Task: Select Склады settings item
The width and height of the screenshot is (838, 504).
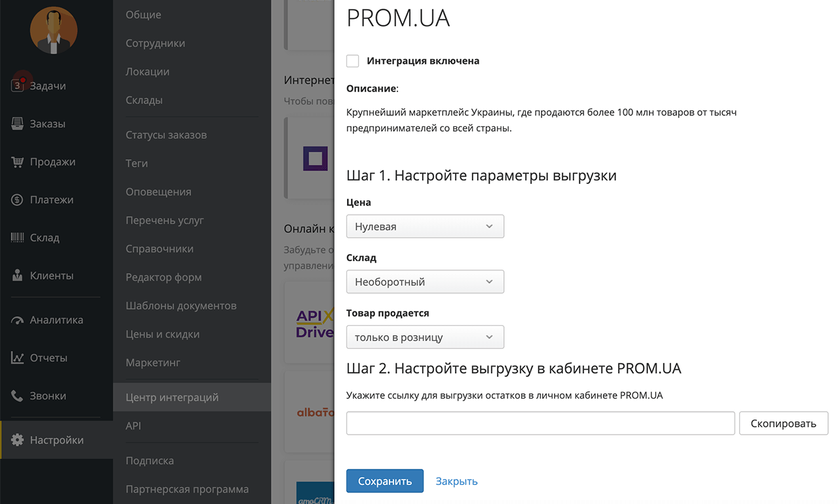Action: click(144, 100)
